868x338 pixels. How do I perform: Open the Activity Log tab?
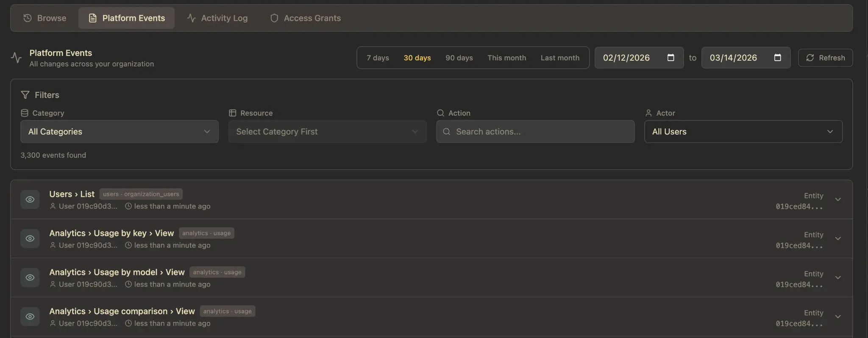pos(217,18)
